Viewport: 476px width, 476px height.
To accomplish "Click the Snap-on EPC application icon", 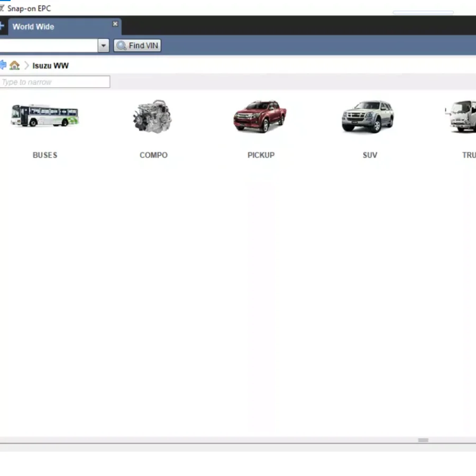I will [5, 8].
